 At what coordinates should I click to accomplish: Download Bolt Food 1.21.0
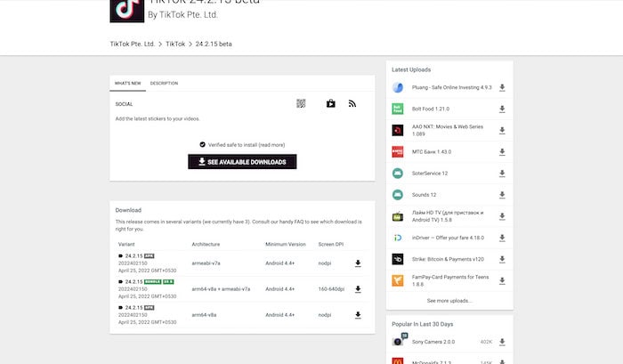click(x=502, y=109)
